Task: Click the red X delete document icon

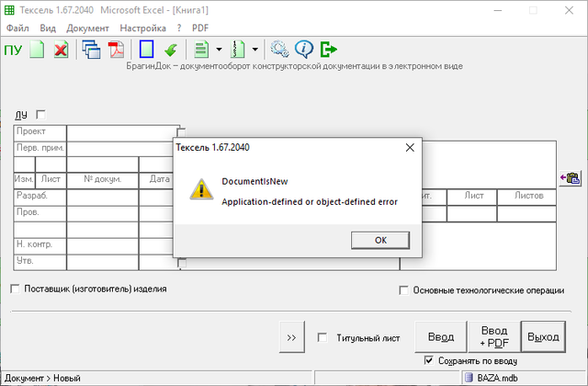Action: pyautogui.click(x=61, y=50)
